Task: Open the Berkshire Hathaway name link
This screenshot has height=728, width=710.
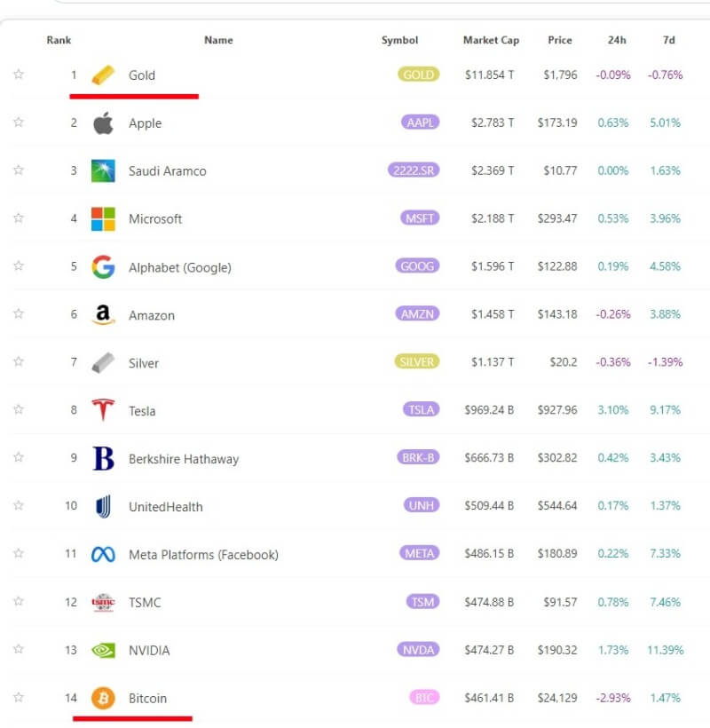Action: (184, 459)
